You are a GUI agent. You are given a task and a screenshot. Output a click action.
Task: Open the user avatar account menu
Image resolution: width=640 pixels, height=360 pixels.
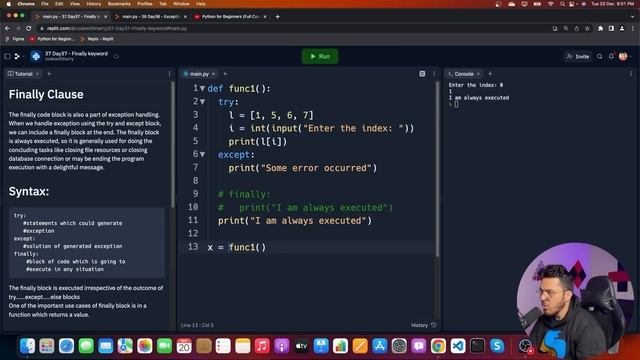(623, 56)
